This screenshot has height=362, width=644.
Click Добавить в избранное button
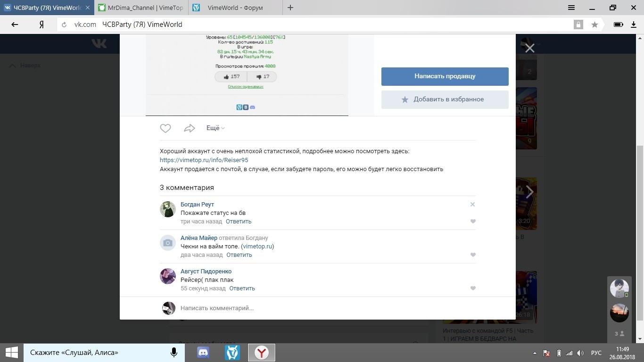(x=445, y=99)
